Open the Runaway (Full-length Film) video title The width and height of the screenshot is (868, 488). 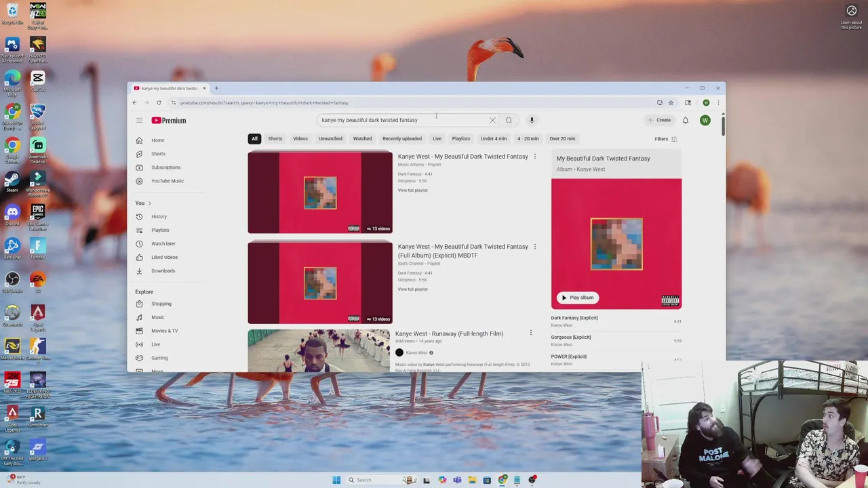449,333
